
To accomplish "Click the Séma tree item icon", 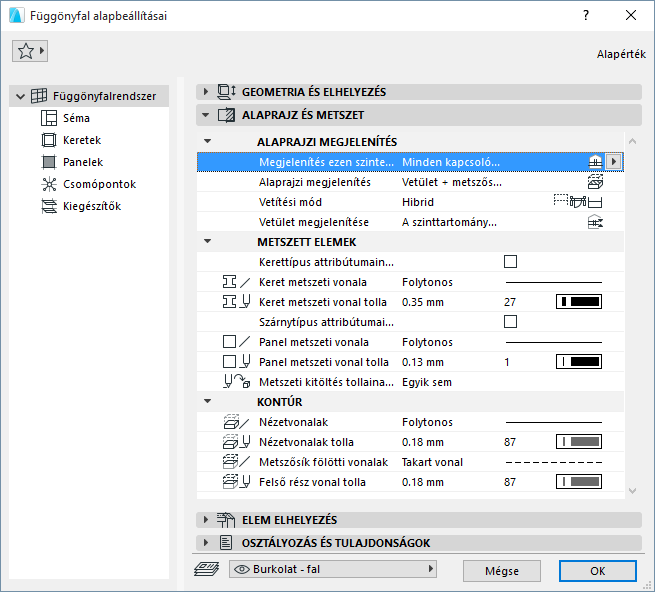I will pyautogui.click(x=49, y=118).
